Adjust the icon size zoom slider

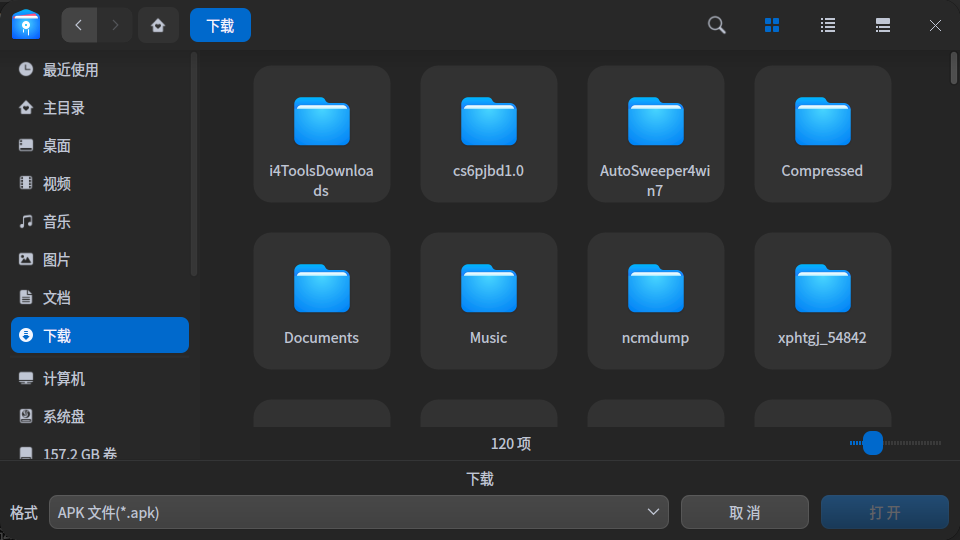pos(873,443)
